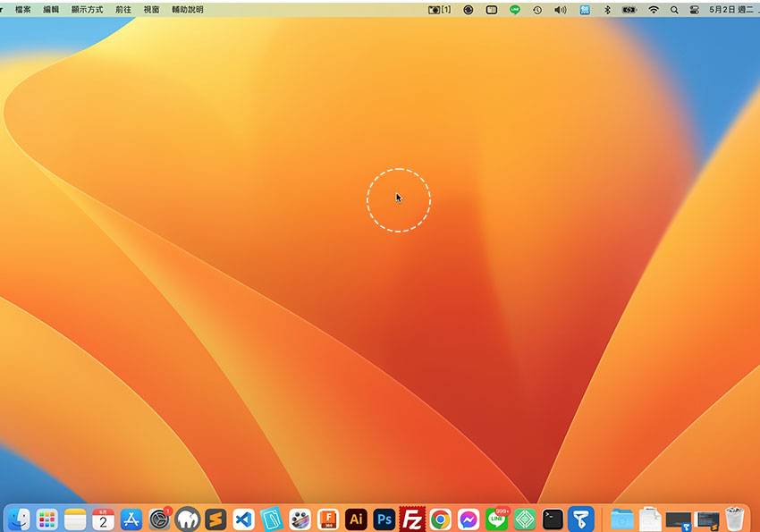760x532 pixels.
Task: Open the blue folder stack in Dock
Action: [x=622, y=519]
